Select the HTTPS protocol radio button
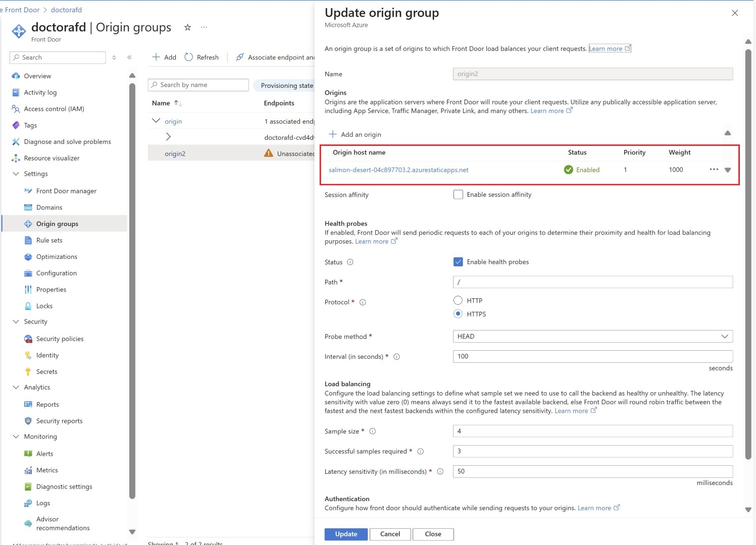Image resolution: width=756 pixels, height=545 pixels. click(458, 314)
